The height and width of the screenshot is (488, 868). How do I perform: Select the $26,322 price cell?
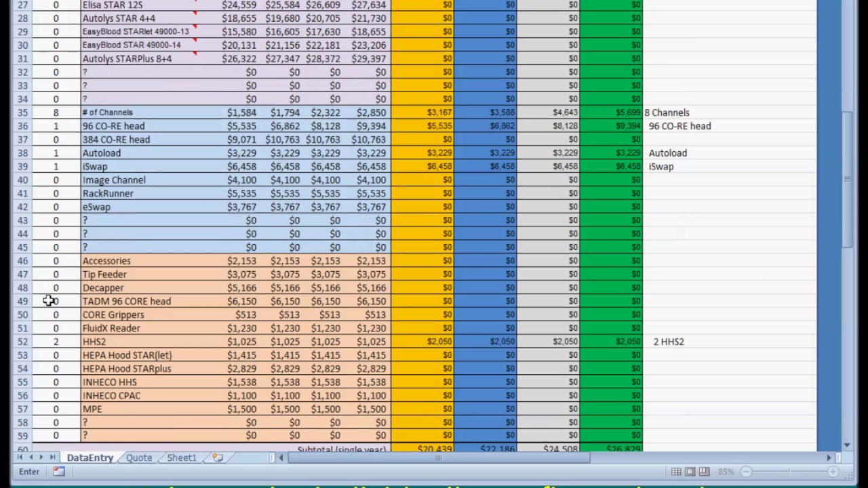(238, 59)
